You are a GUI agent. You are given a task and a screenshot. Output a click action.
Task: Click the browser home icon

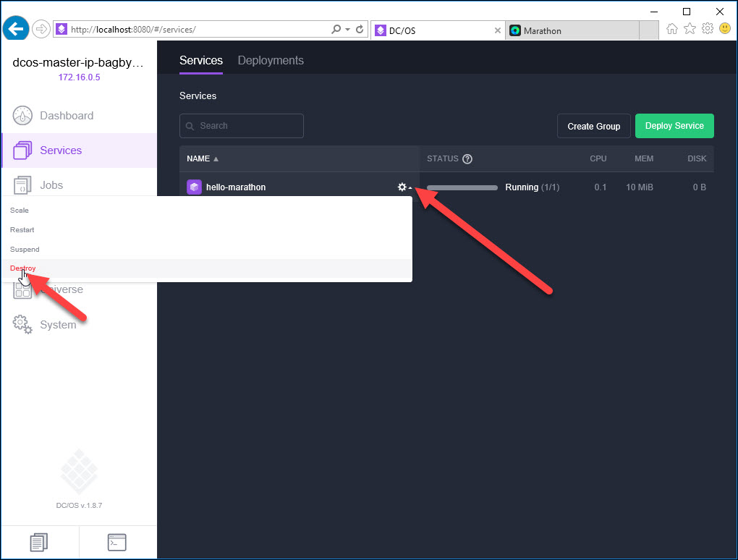(672, 29)
